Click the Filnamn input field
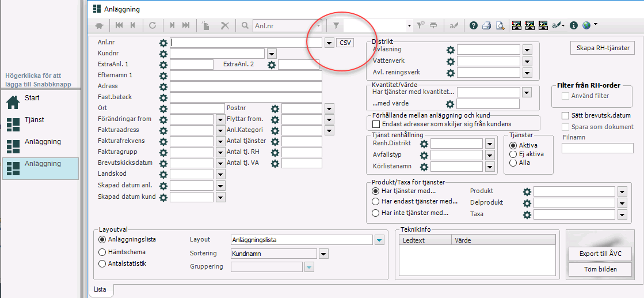644x298 pixels. click(597, 148)
